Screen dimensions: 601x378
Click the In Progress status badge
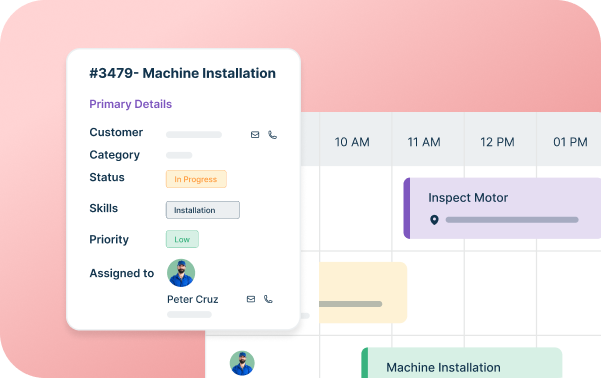[196, 179]
